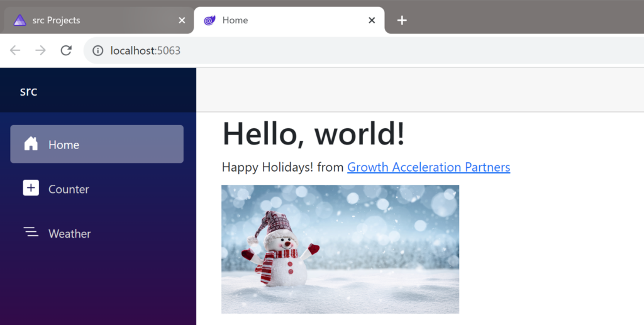Click the list-lines icon beside Weather
Image resolution: width=644 pixels, height=325 pixels.
[31, 233]
